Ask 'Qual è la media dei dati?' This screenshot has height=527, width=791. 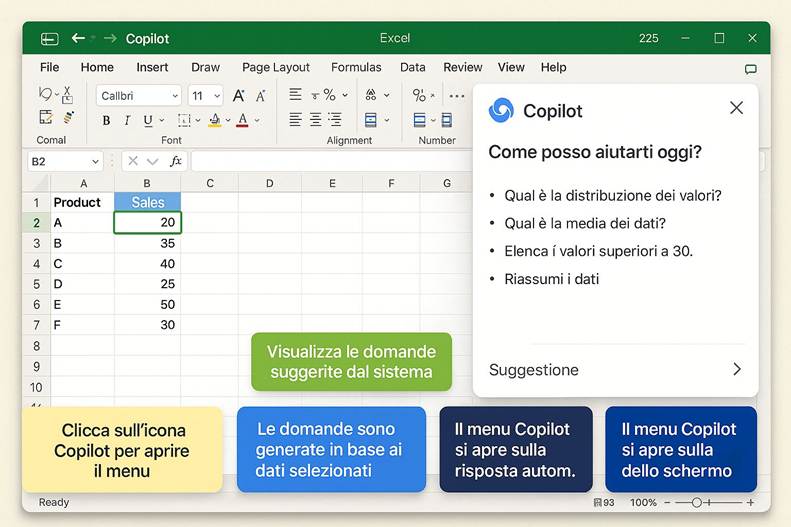click(x=585, y=223)
